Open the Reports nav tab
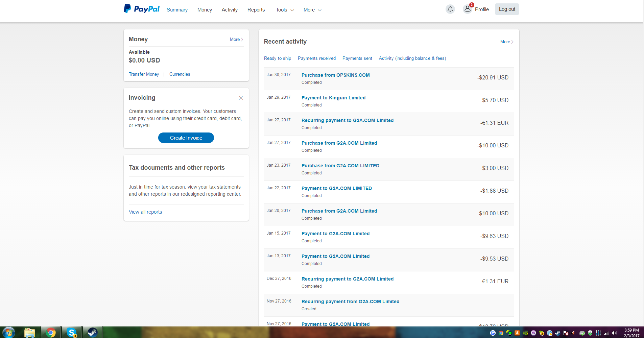 [x=256, y=10]
